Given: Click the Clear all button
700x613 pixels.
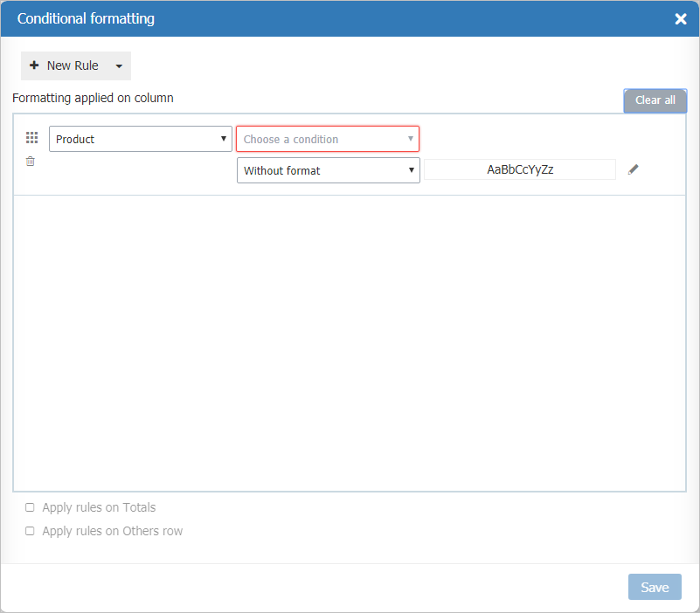Looking at the screenshot, I should 655,100.
